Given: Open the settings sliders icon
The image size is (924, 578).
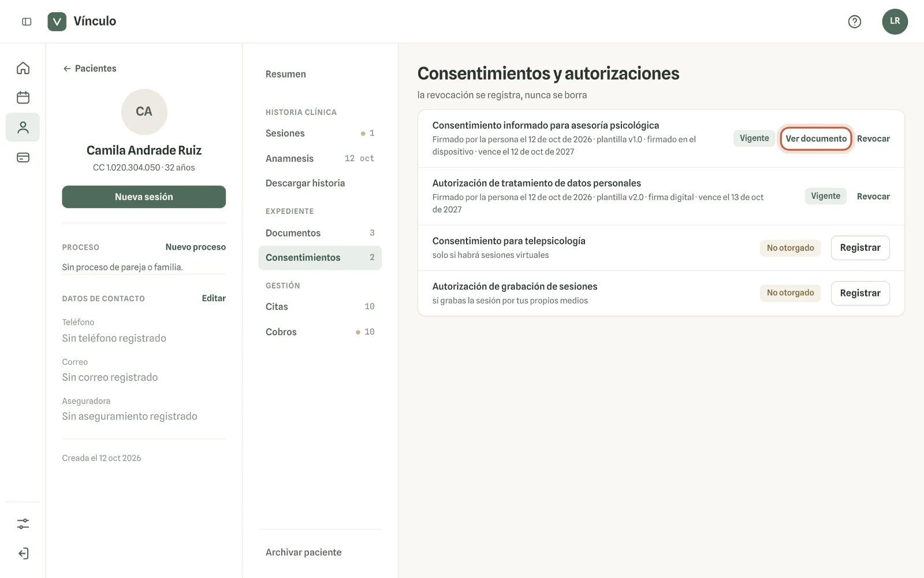Looking at the screenshot, I should click(23, 524).
